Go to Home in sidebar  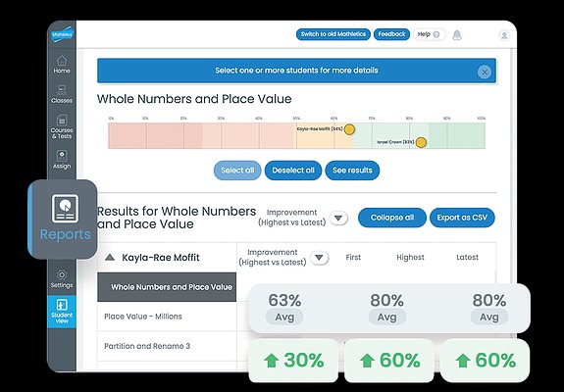62,65
